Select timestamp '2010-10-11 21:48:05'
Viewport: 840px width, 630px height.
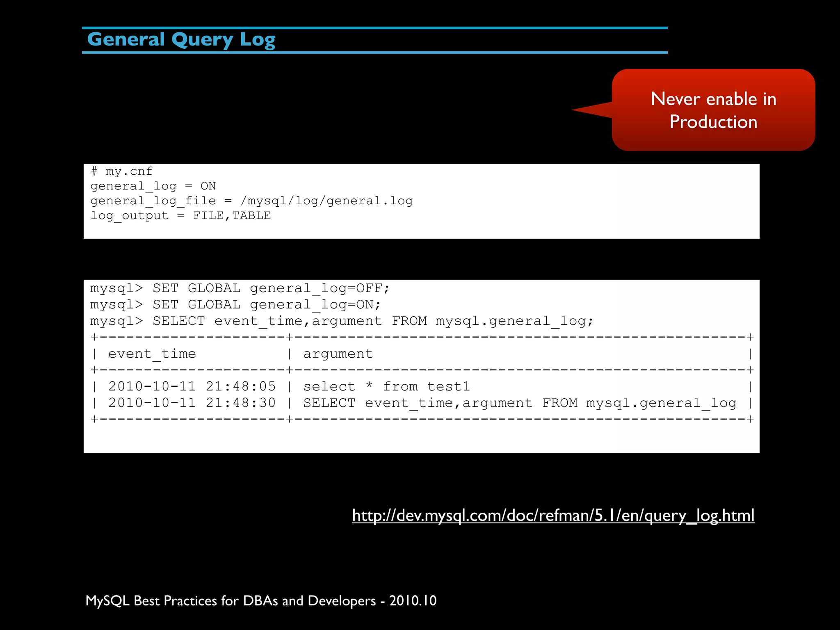[192, 386]
